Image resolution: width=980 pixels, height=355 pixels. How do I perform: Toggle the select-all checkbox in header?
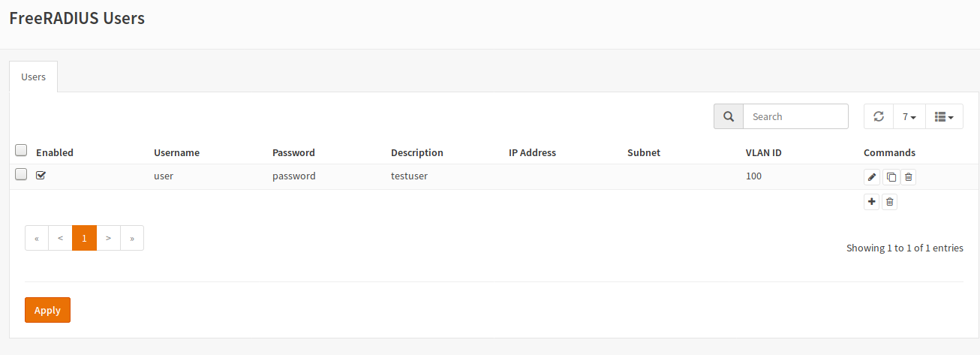tap(21, 150)
